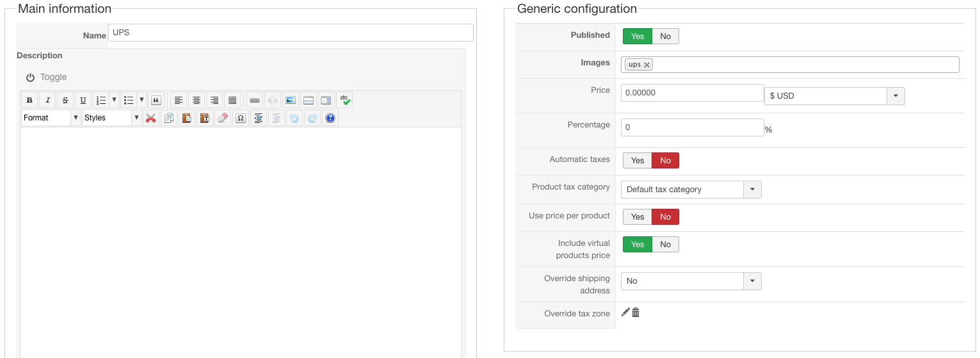Insert an image into the description
The width and height of the screenshot is (980, 358).
pos(291,100)
